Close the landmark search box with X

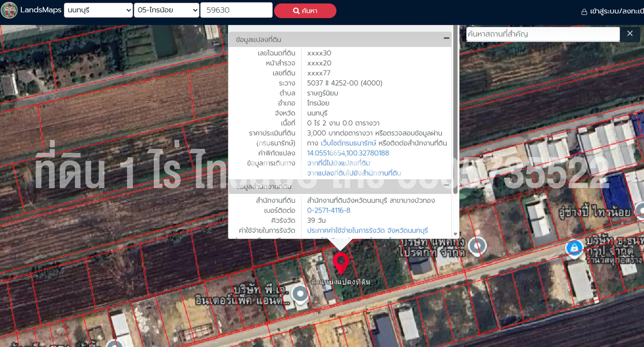pos(630,34)
